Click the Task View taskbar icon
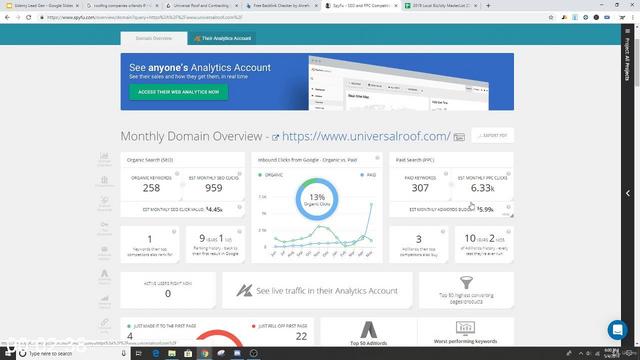This screenshot has width=640, height=360. click(x=139, y=353)
